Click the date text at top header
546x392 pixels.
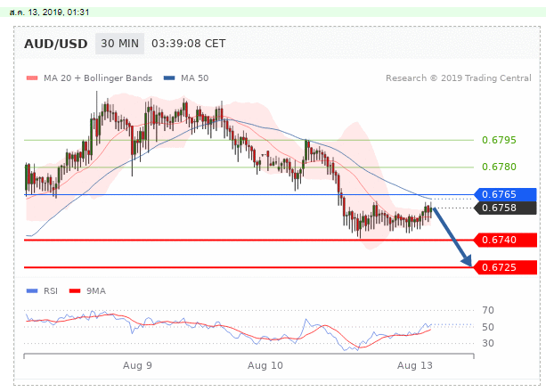(50, 12)
